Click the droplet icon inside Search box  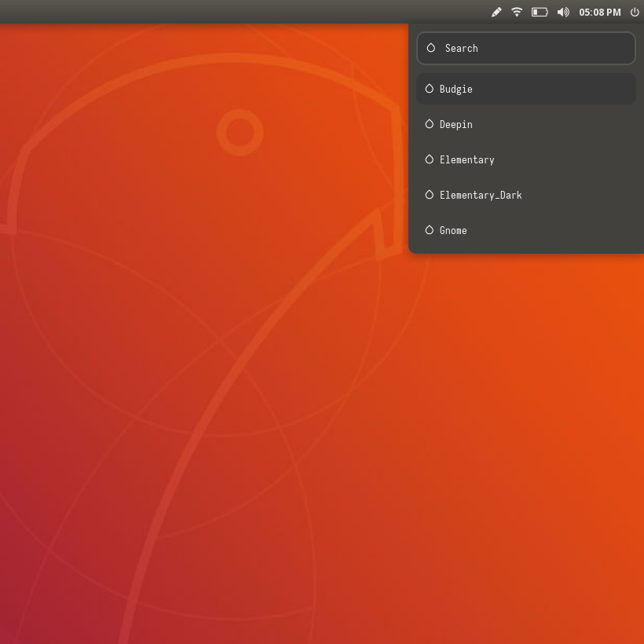[x=430, y=48]
